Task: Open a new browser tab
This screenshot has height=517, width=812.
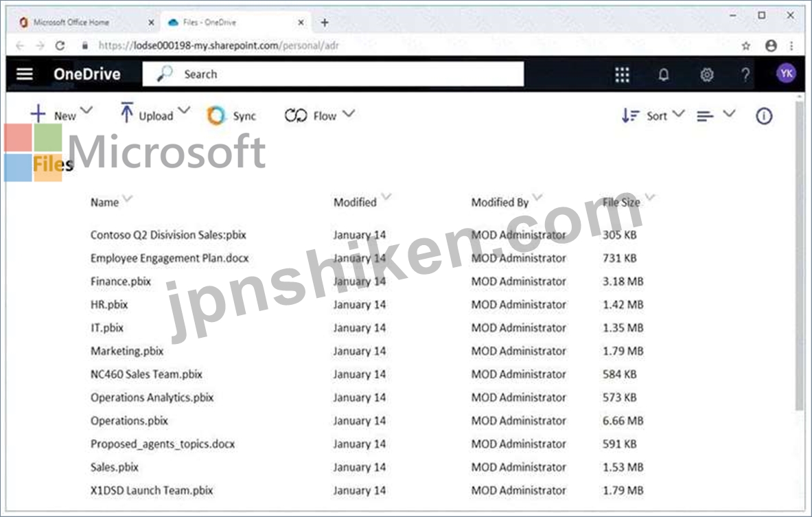Action: 325,22
